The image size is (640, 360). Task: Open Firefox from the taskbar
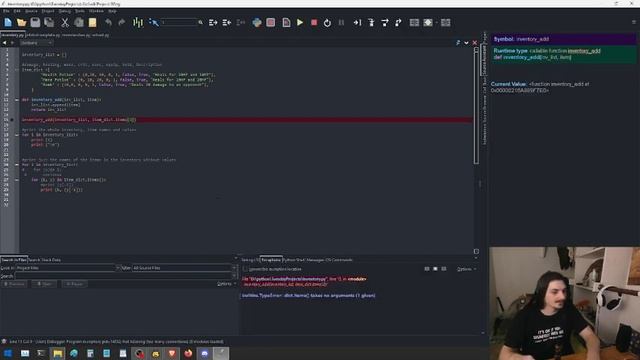click(188, 353)
